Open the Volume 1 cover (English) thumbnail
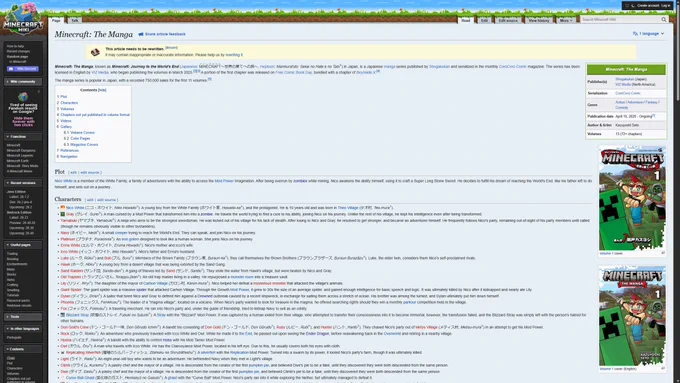The width and height of the screenshot is (680, 383). click(632, 316)
